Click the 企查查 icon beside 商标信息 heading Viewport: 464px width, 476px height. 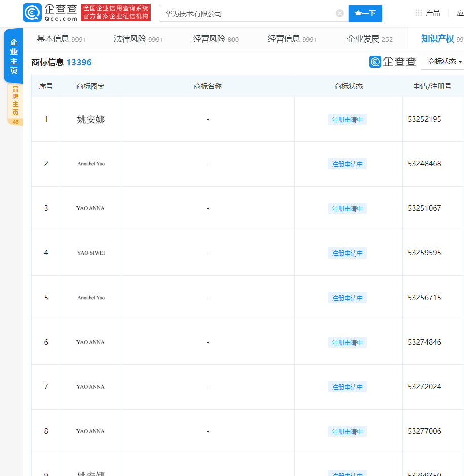374,61
